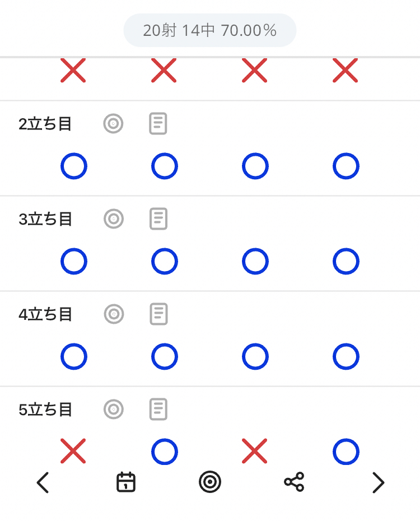The height and width of the screenshot is (521, 420).
Task: Go to previous record with left chevron
Action: [43, 482]
